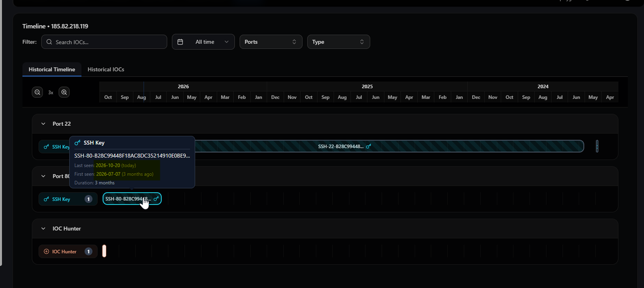
Task: Click the key icon in SSH Key tooltip header
Action: (x=78, y=143)
